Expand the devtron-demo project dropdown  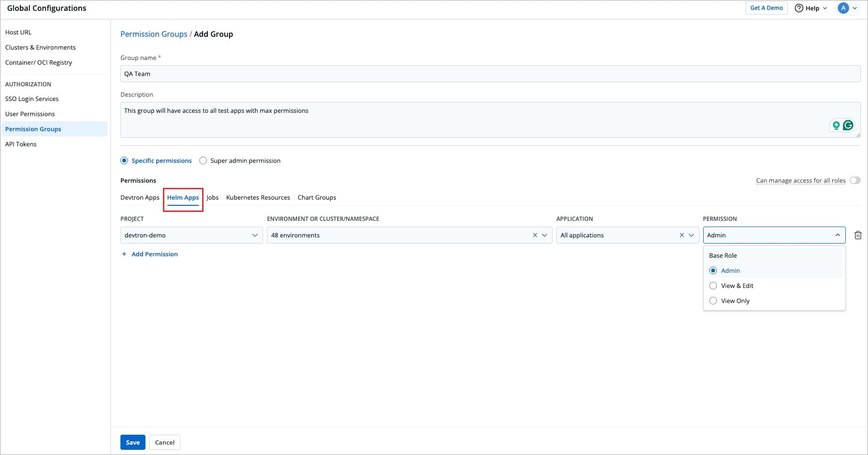point(255,235)
